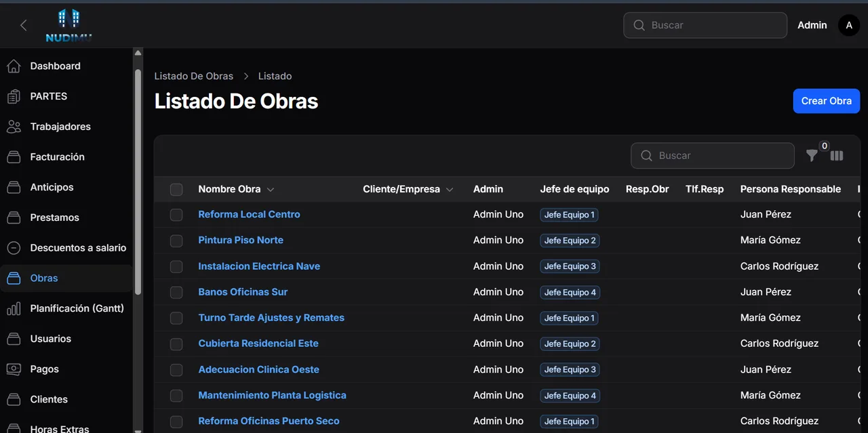
Task: Click the sidebar scroll up arrow
Action: [138, 53]
